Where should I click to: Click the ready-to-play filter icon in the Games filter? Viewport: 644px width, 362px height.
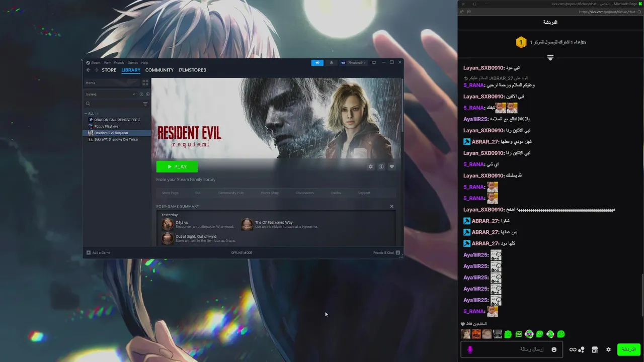pos(147,94)
